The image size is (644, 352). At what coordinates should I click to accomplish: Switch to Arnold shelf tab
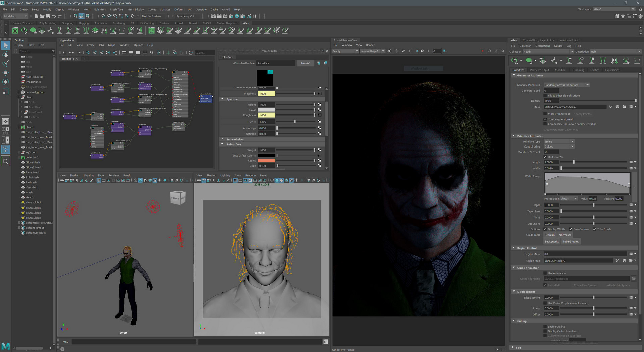click(x=179, y=23)
